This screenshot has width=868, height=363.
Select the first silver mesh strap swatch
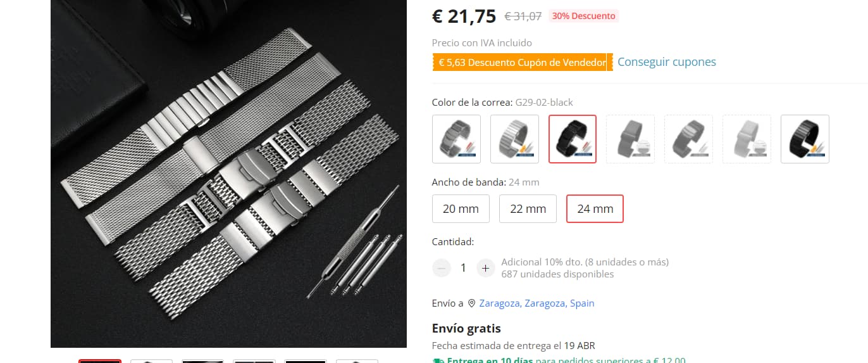pos(456,139)
